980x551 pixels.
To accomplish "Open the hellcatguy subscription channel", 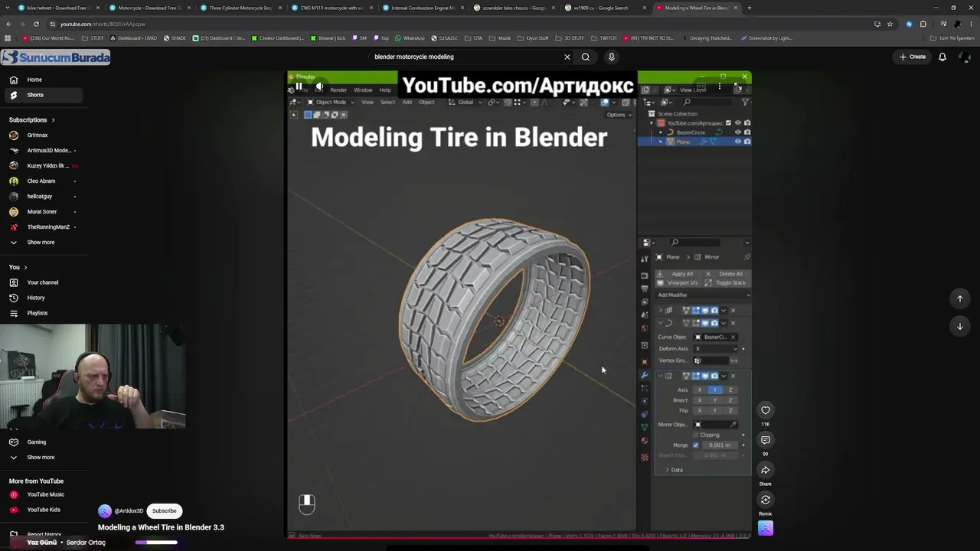I will pos(44,197).
